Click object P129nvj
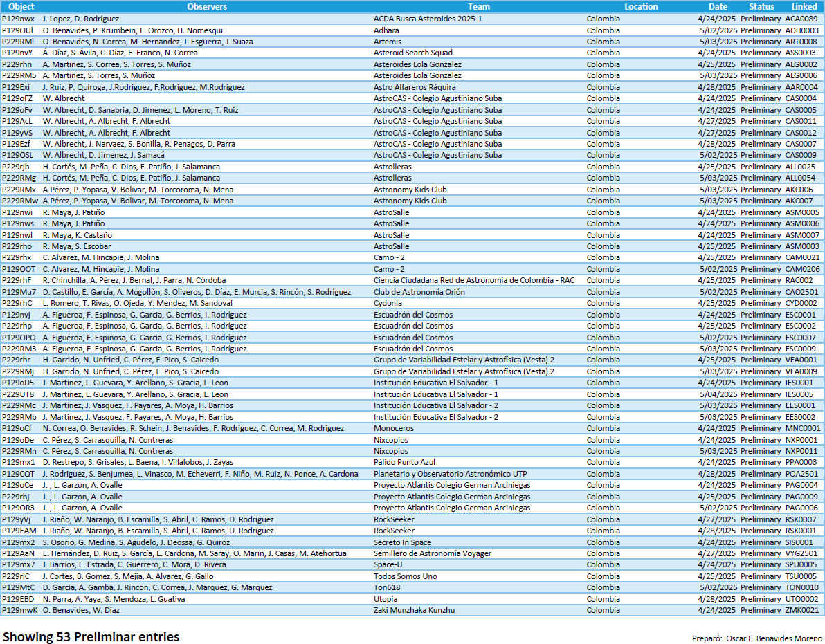Screen dimensions: 825x644 click(16, 315)
